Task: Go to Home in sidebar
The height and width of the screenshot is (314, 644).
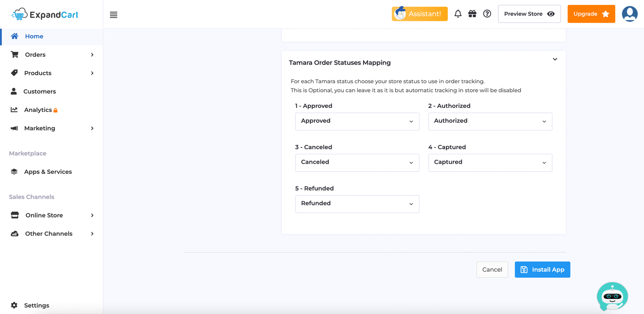Action: click(x=51, y=36)
